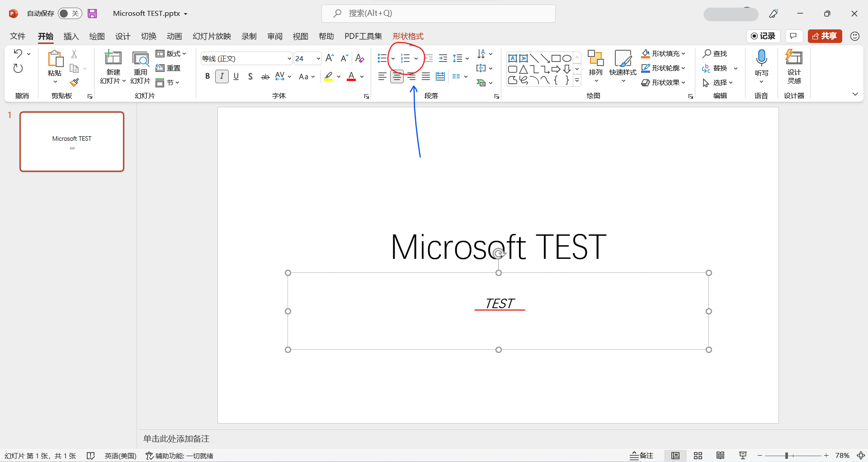Select the Format Painter brush
The width and height of the screenshot is (868, 462).
[x=75, y=82]
